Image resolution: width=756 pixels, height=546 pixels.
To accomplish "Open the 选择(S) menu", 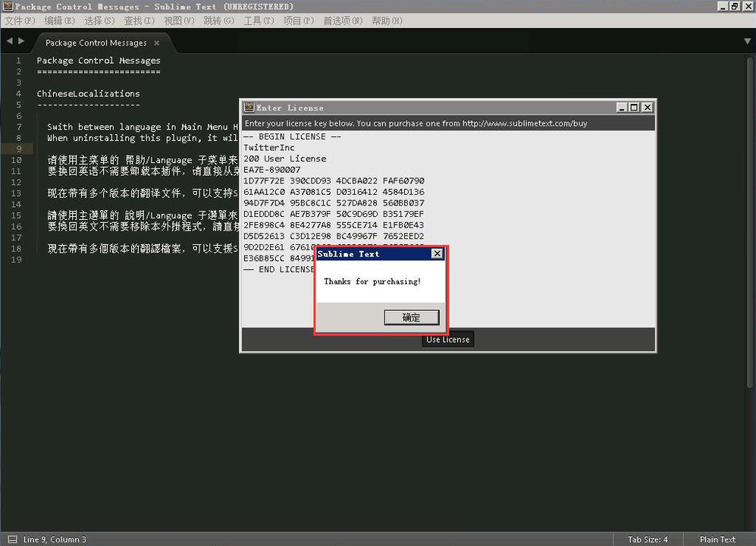I will 99,20.
